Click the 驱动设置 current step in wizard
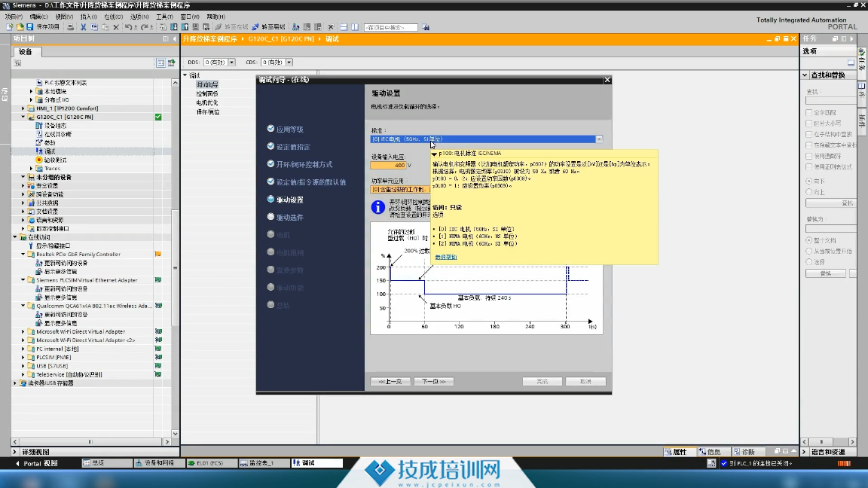Screen dimensions: 868x488 [289, 200]
